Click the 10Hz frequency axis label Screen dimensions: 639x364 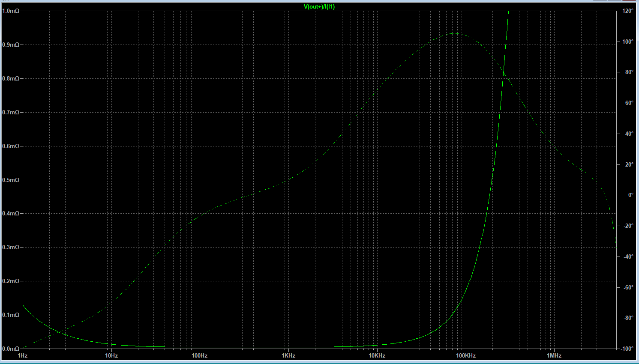[x=111, y=355]
